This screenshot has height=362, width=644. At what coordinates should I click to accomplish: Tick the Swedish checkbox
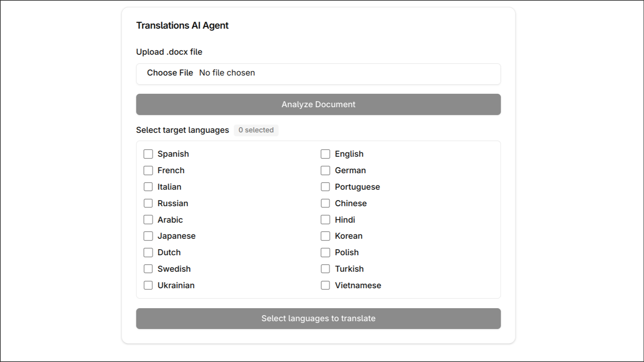point(148,269)
